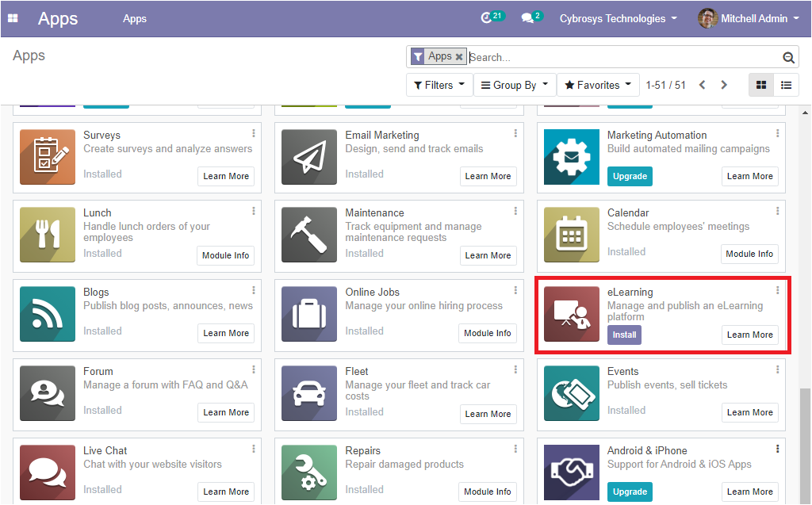812x505 pixels.
Task: Click Learn More for Maintenance
Action: click(x=488, y=255)
